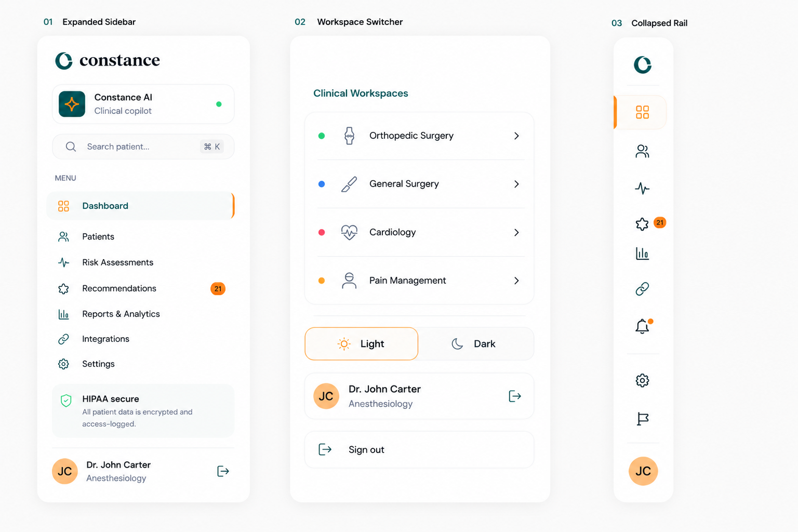
Task: Click the logout icon in expanded sidebar footer
Action: click(223, 471)
